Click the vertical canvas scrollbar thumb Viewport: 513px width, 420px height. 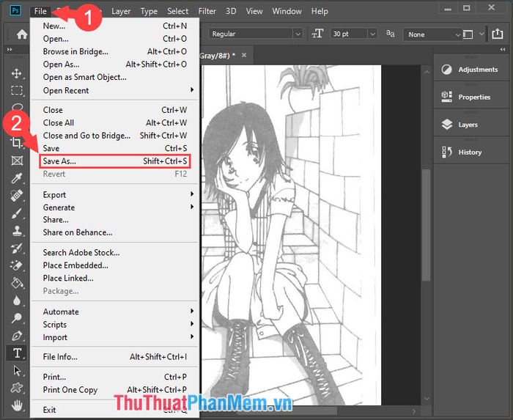point(426,225)
